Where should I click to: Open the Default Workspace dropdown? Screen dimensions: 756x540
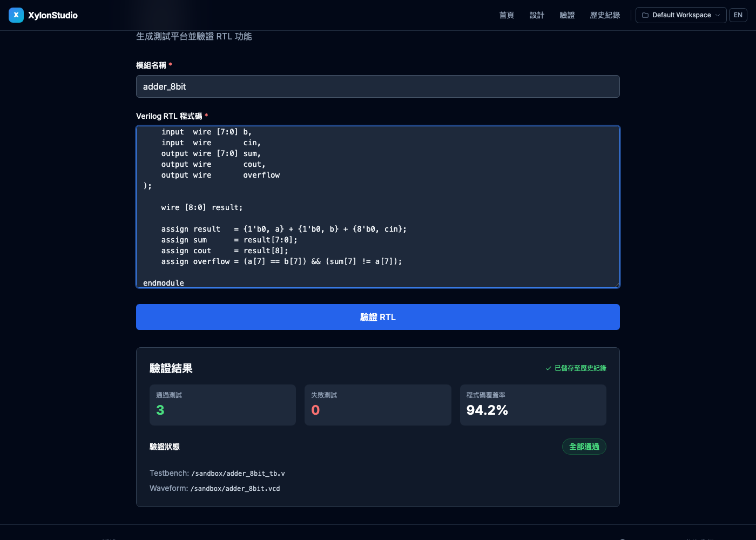[x=681, y=15]
